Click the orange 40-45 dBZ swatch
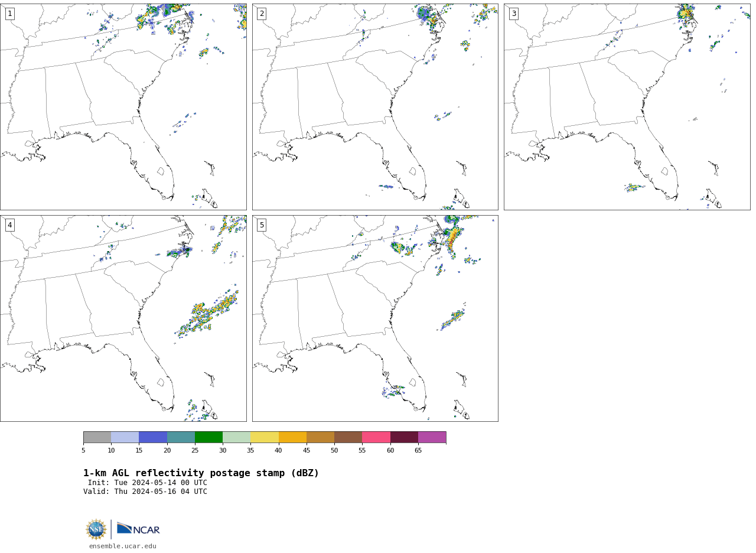Image resolution: width=756 pixels, height=553 pixels. [292, 437]
